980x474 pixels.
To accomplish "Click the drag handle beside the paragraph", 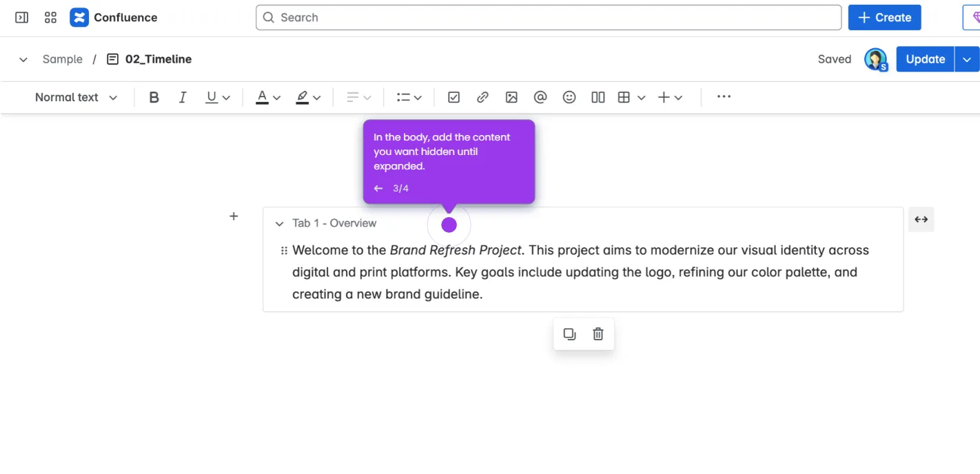I will pyautogui.click(x=284, y=251).
